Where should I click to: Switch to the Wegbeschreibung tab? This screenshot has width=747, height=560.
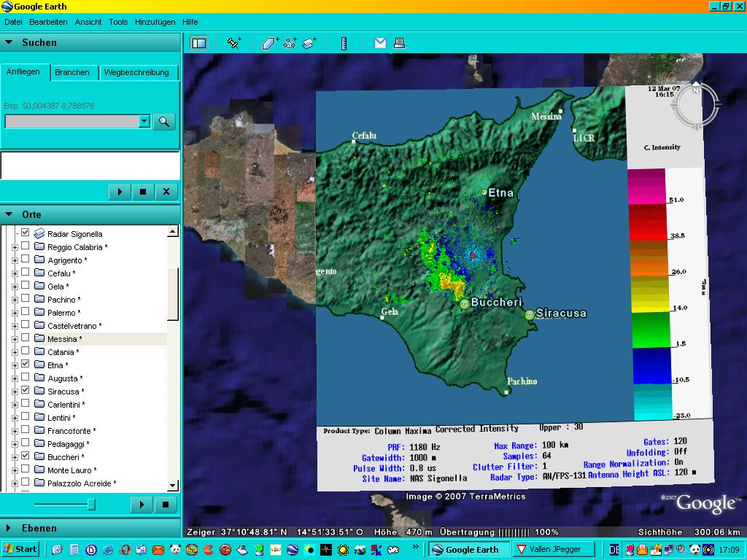click(136, 72)
